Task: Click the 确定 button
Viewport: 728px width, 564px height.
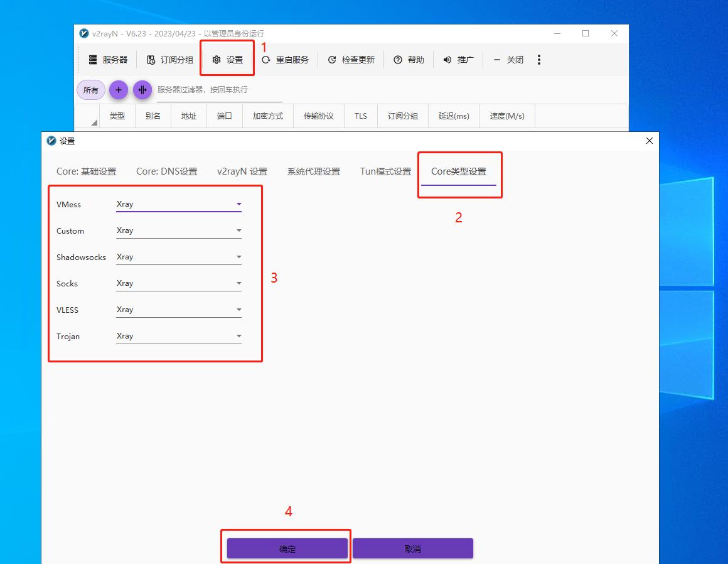Action: click(287, 549)
